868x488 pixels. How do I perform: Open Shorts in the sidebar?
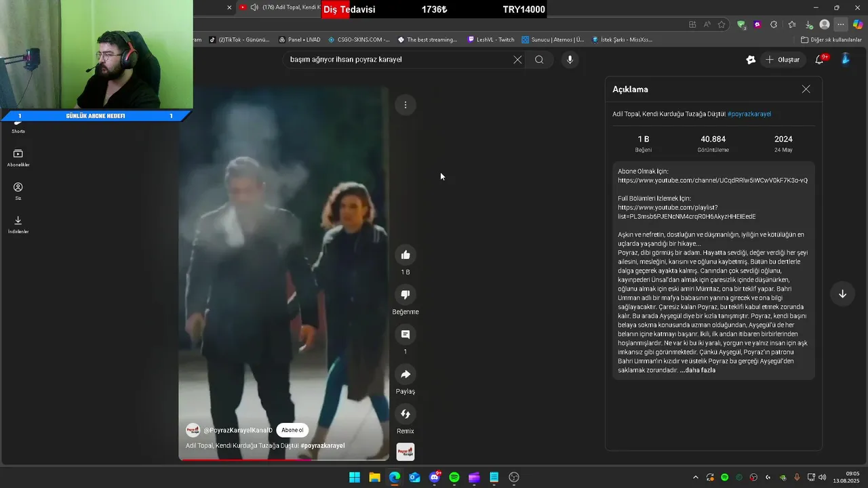tap(18, 127)
